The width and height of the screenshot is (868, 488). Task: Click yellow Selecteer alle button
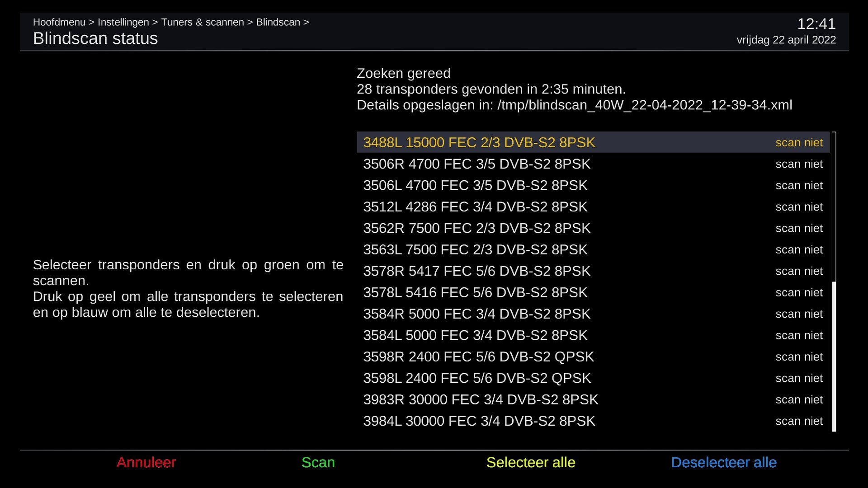[530, 462]
